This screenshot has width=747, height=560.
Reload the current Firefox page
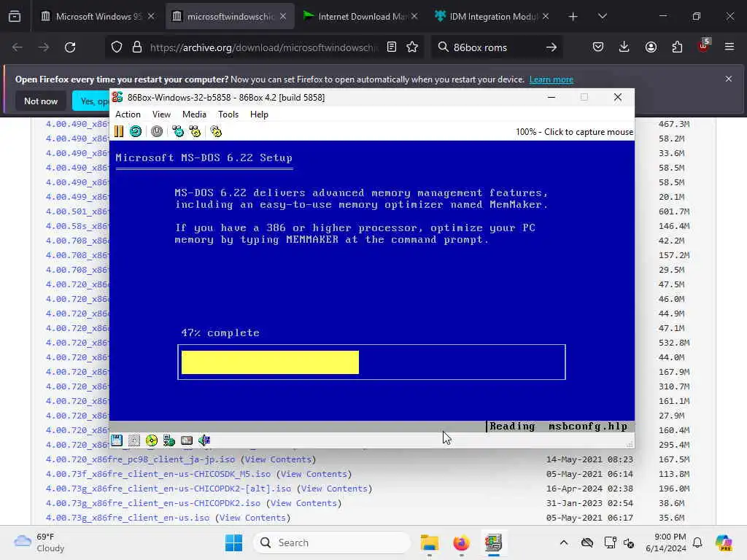tap(70, 47)
